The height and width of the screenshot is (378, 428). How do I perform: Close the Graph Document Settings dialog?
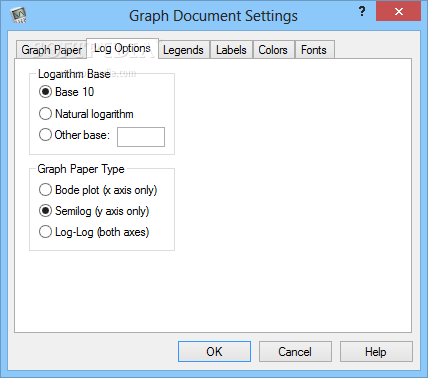[398, 12]
